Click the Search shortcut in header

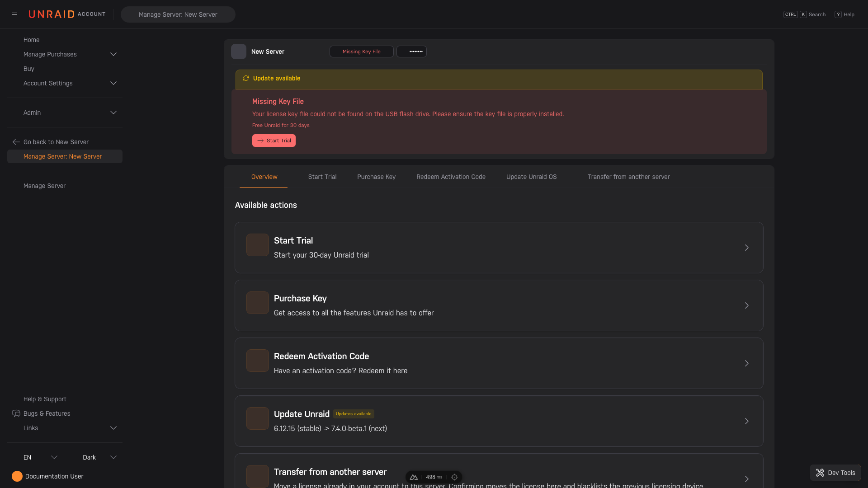[805, 14]
